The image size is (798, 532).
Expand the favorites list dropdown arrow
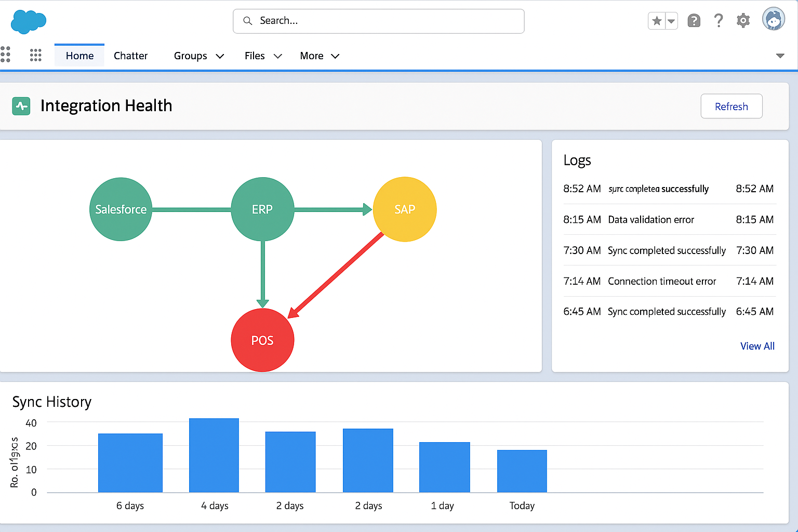[x=671, y=20]
